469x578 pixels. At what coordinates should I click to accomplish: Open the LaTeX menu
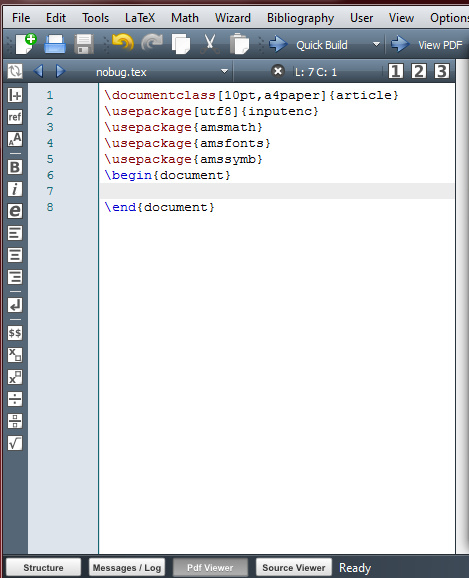pos(140,18)
